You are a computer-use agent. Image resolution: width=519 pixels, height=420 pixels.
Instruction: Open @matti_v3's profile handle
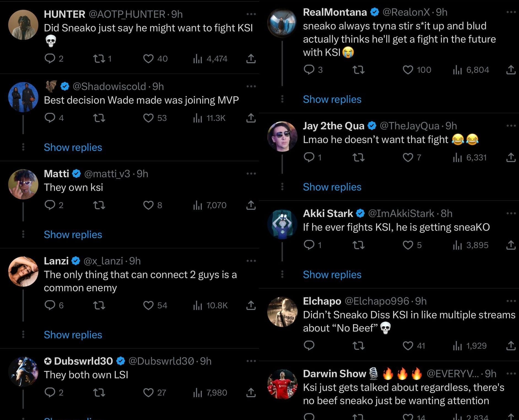108,174
